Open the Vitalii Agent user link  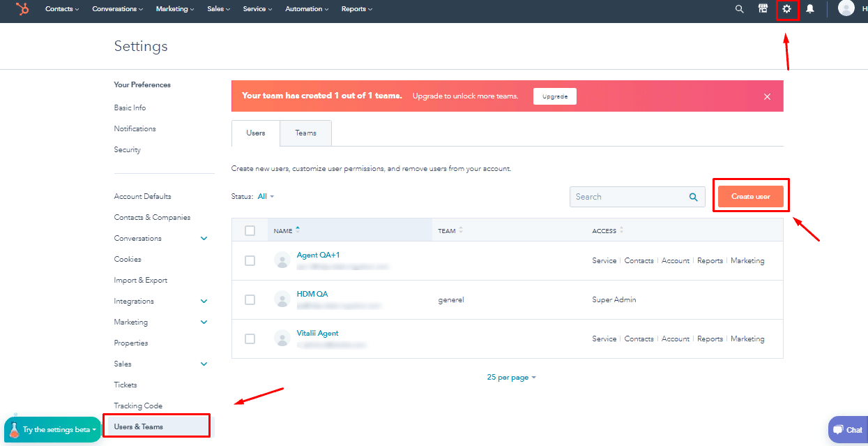pyautogui.click(x=318, y=334)
